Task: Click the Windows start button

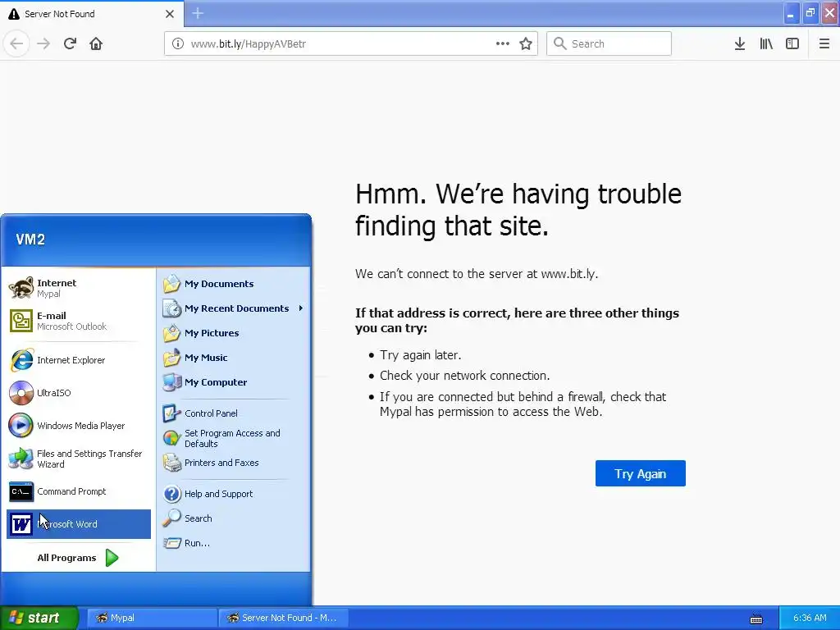Action: click(x=39, y=618)
